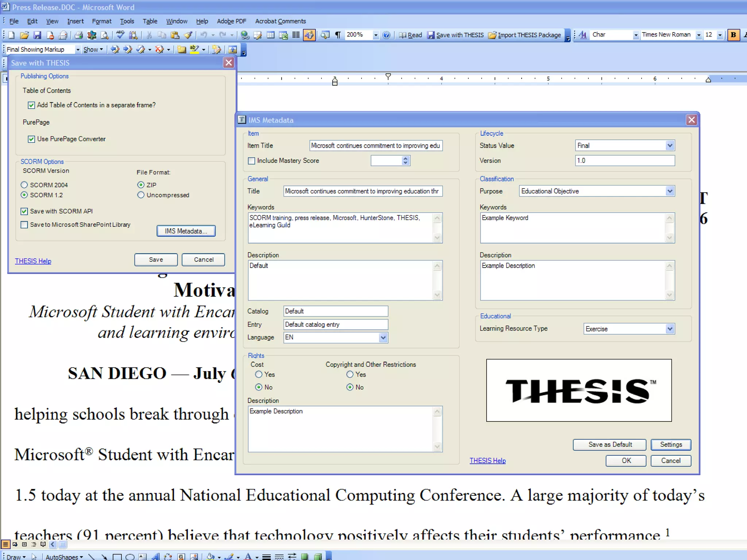This screenshot has height=560, width=747.
Task: Open the Format menu
Action: (x=101, y=21)
